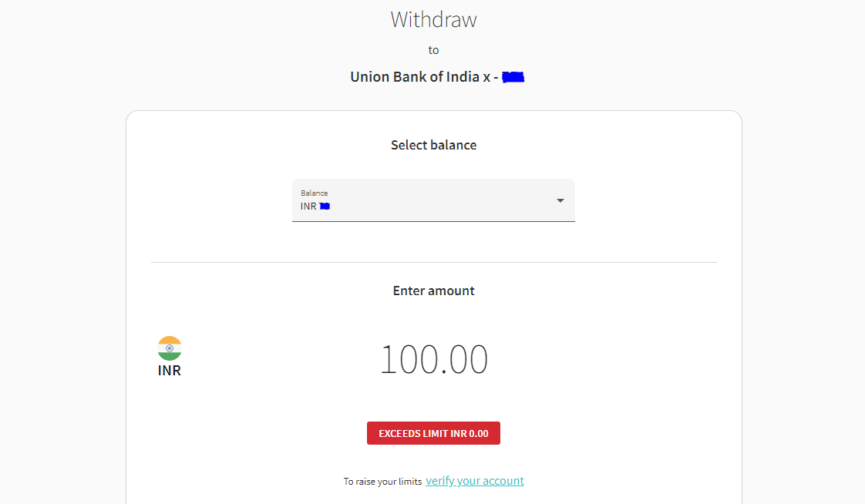Open the Balance selection combo box
The height and width of the screenshot is (504, 865).
[x=433, y=200]
